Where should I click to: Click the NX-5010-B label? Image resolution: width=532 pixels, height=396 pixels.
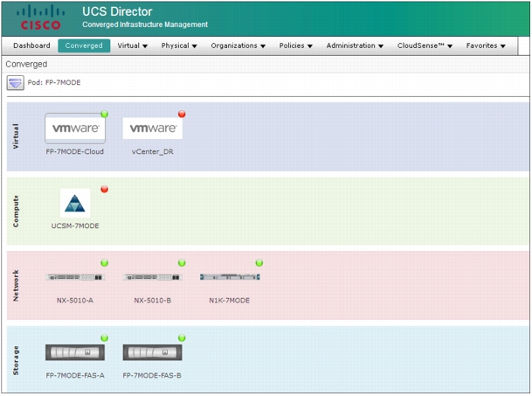(x=153, y=301)
